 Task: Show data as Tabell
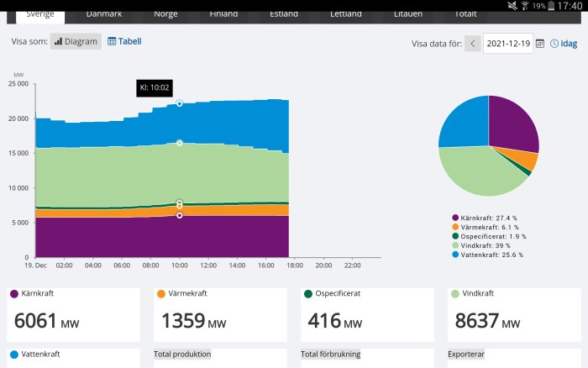pos(124,41)
